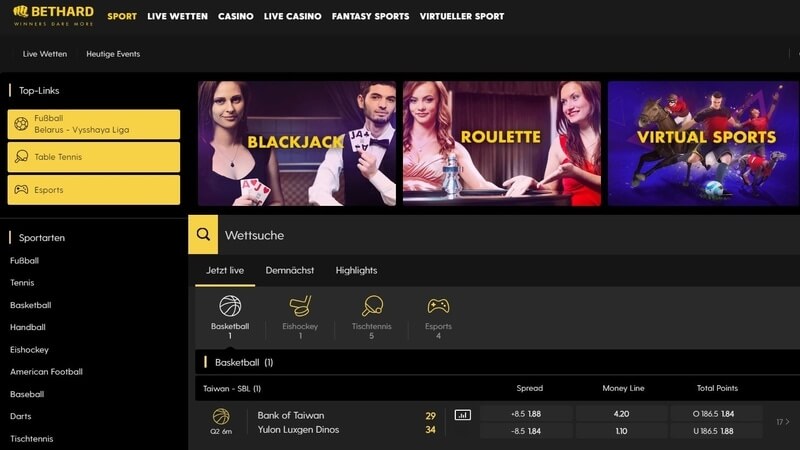Expand more markets arrow showing 17
Viewport: 800px width, 450px height.
(783, 422)
